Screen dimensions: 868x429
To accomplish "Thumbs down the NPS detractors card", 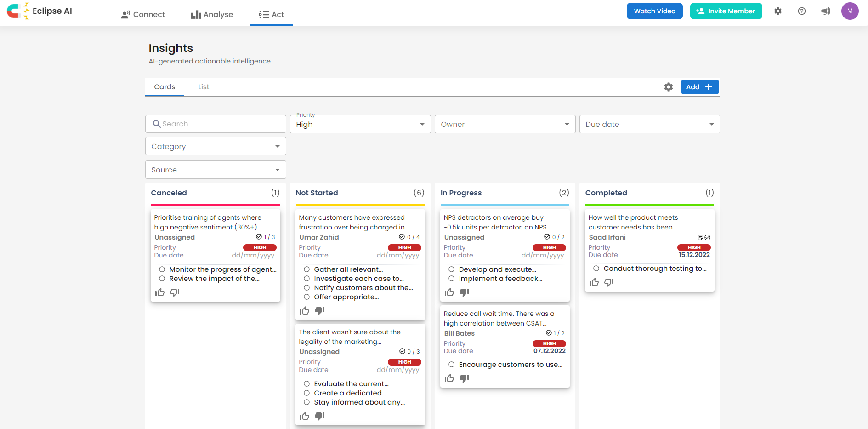I will tap(464, 292).
